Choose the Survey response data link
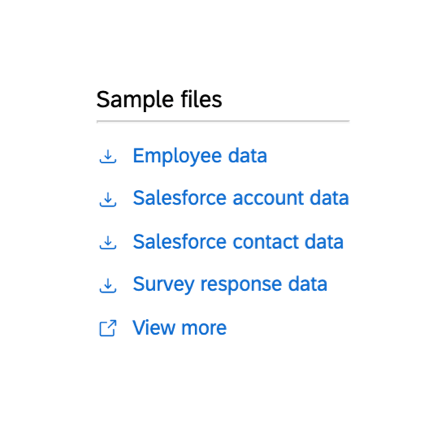 230,284
